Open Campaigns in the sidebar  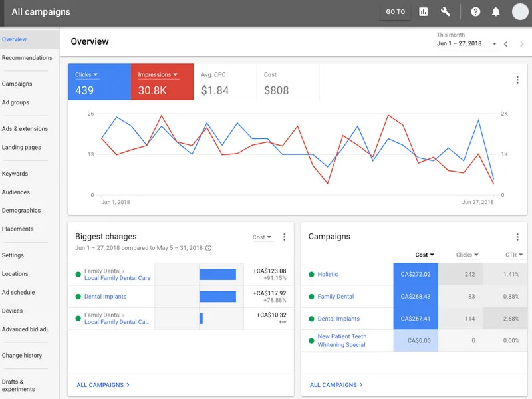(17, 84)
